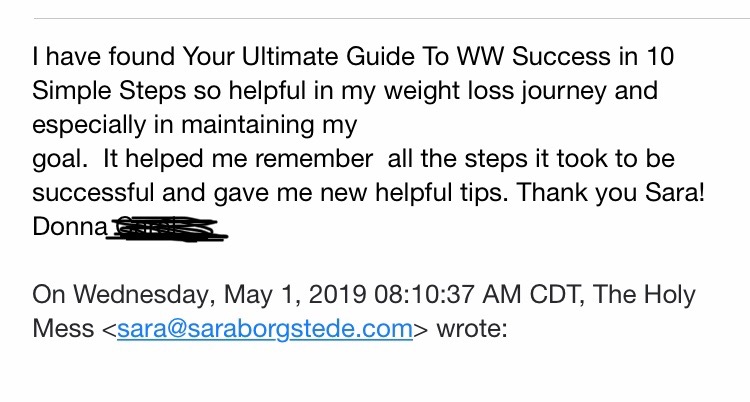Click the phrase new helpful tips
The height and width of the screenshot is (402, 750).
414,193
